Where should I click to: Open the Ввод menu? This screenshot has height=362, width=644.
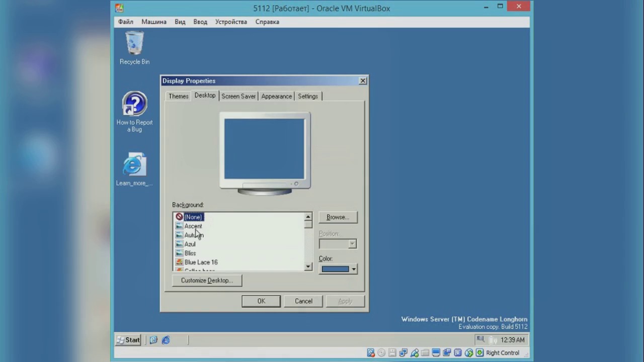[200, 22]
